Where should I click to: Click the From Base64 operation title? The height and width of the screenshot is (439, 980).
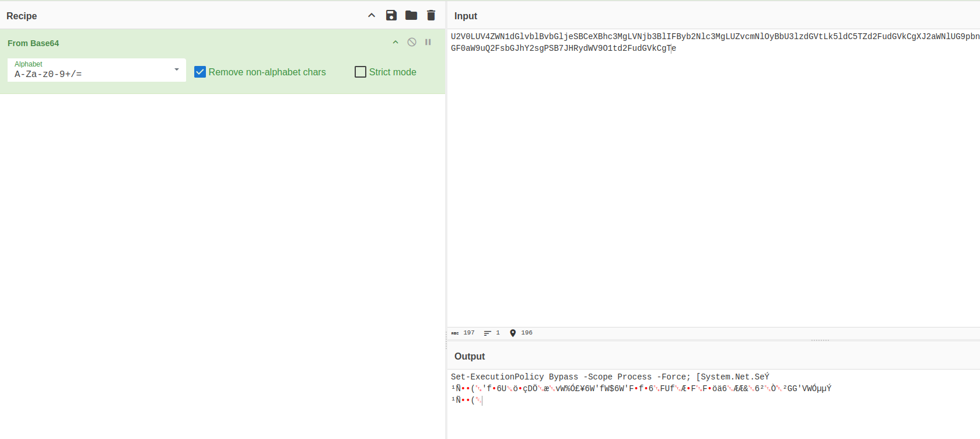(x=33, y=43)
